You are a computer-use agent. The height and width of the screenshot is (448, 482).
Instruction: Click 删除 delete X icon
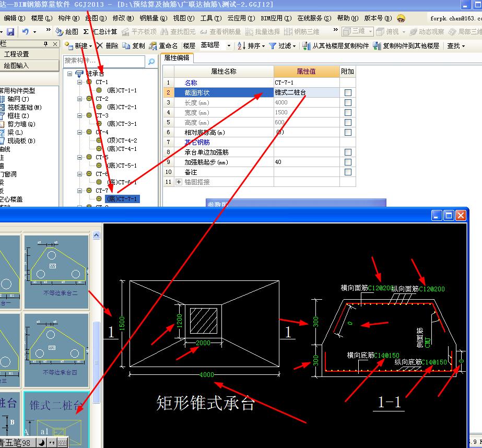pyautogui.click(x=100, y=45)
